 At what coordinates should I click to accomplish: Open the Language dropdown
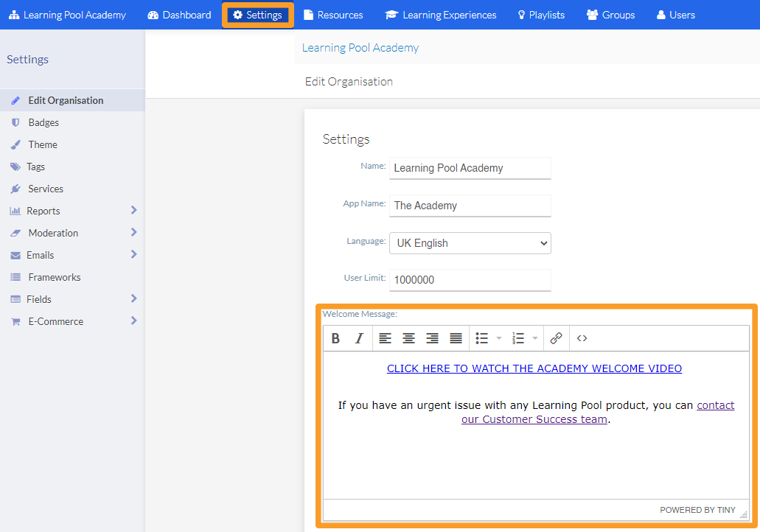coord(470,242)
